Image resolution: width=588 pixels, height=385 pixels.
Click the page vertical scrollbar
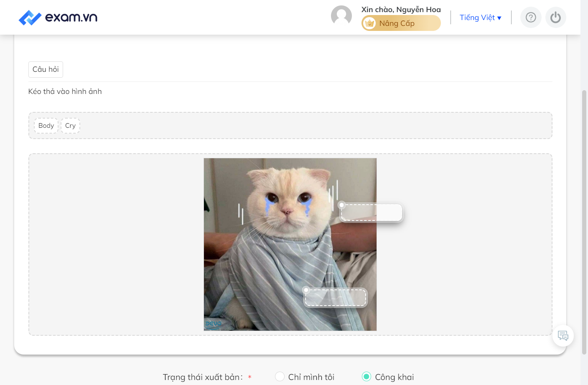coord(584,221)
